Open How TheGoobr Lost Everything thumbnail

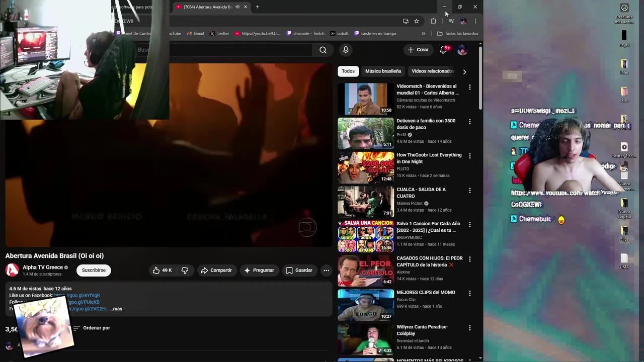[366, 167]
